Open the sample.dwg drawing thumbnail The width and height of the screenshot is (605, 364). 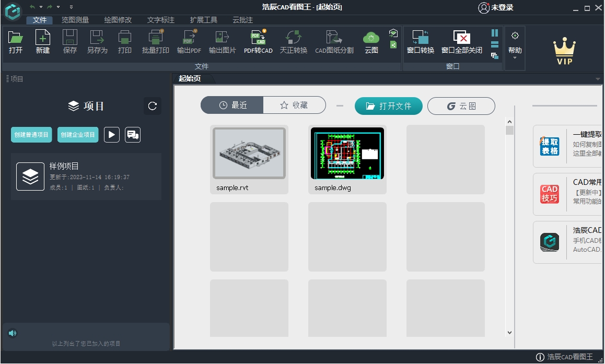(x=347, y=153)
